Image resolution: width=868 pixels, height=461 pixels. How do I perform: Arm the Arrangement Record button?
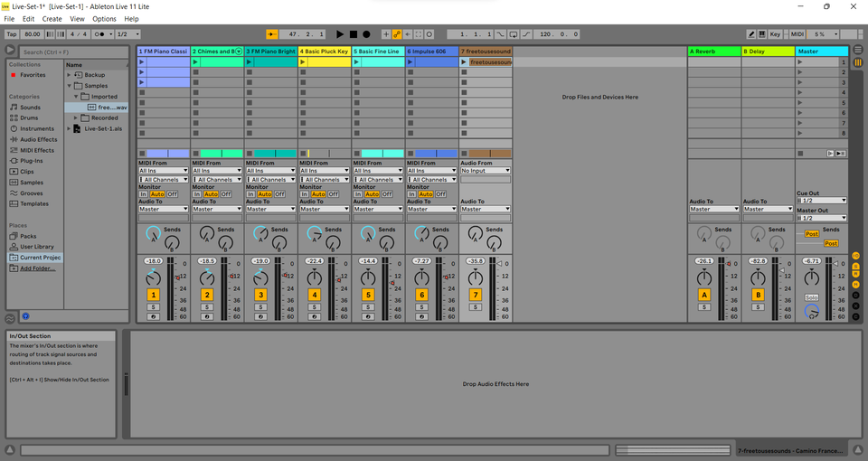coord(366,34)
